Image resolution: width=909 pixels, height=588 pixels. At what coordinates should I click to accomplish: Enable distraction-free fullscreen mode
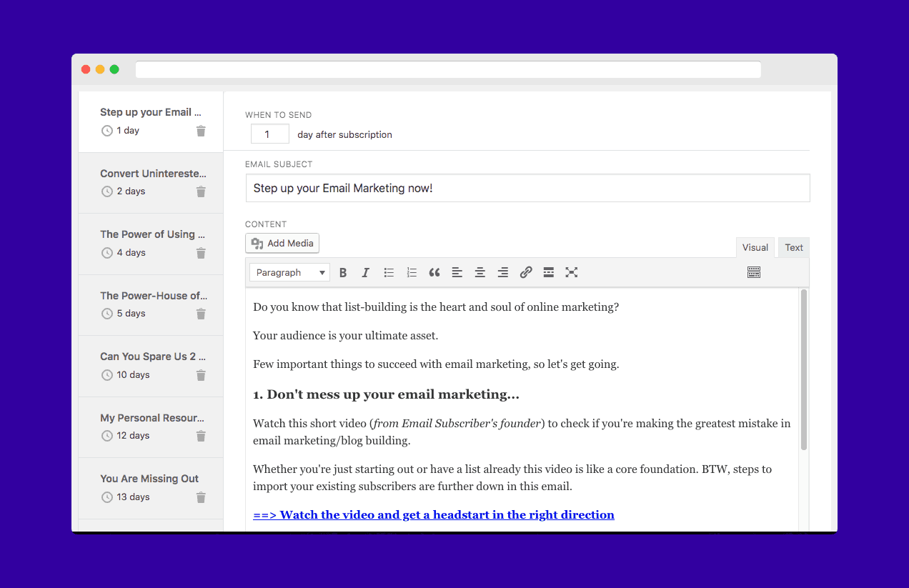point(572,272)
